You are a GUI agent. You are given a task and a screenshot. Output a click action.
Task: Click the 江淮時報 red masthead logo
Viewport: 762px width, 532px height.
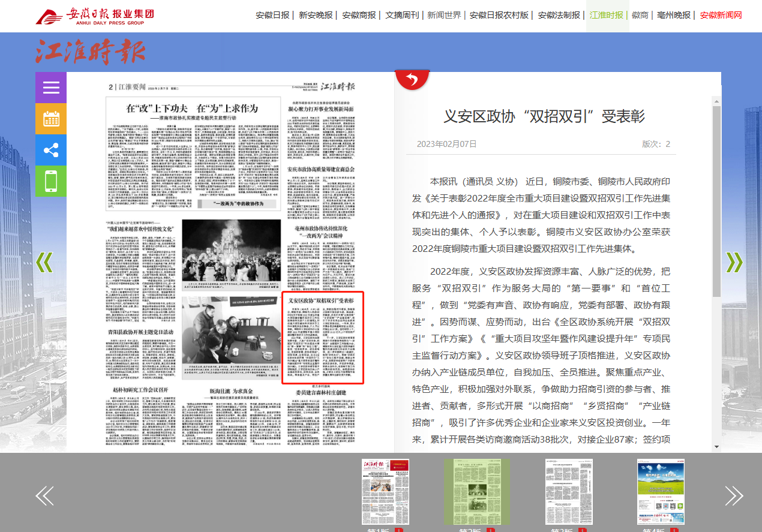[x=90, y=52]
